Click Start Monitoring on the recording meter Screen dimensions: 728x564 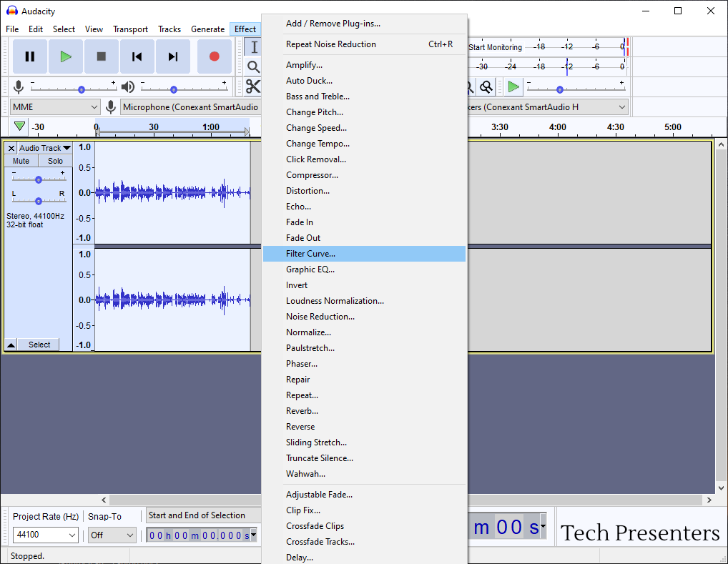(x=495, y=47)
